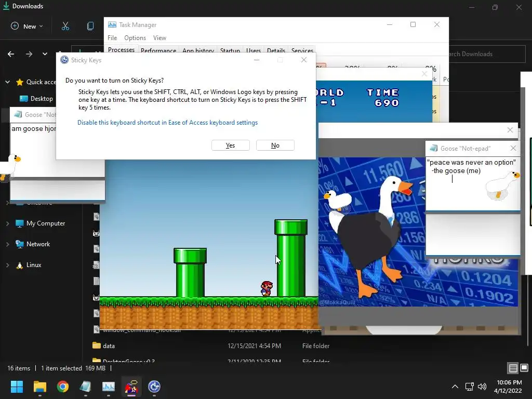532x399 pixels.
Task: Click No in the Sticky Keys dialog
Action: click(x=275, y=145)
